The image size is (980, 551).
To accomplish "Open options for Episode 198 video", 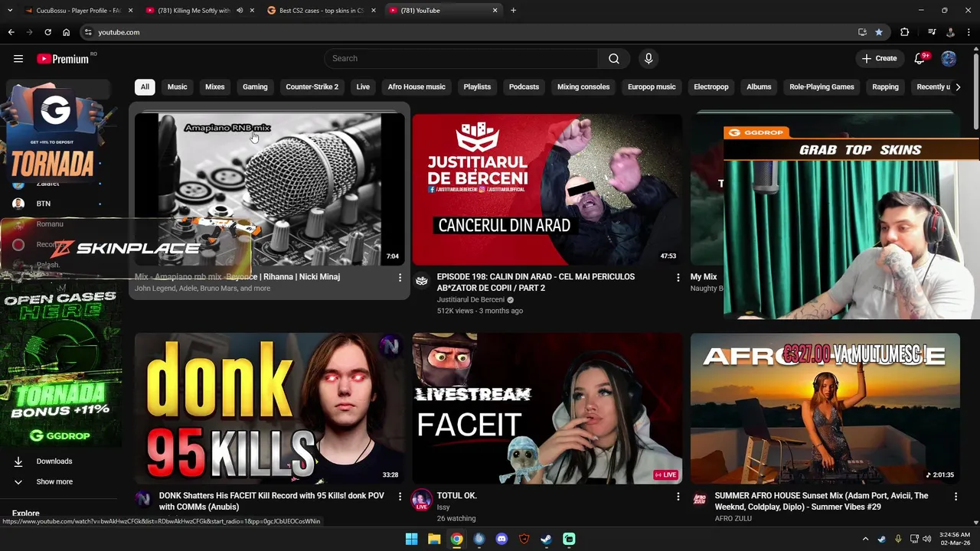I will click(678, 278).
